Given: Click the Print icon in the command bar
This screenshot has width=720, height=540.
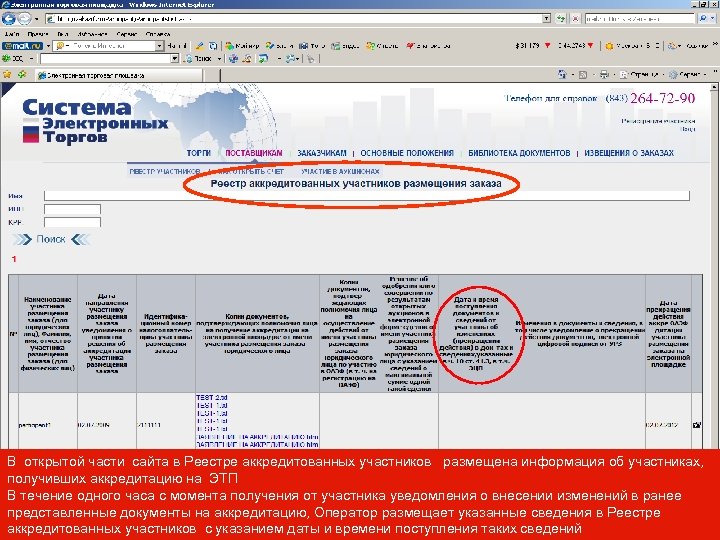Looking at the screenshot, I should pyautogui.click(x=604, y=74).
